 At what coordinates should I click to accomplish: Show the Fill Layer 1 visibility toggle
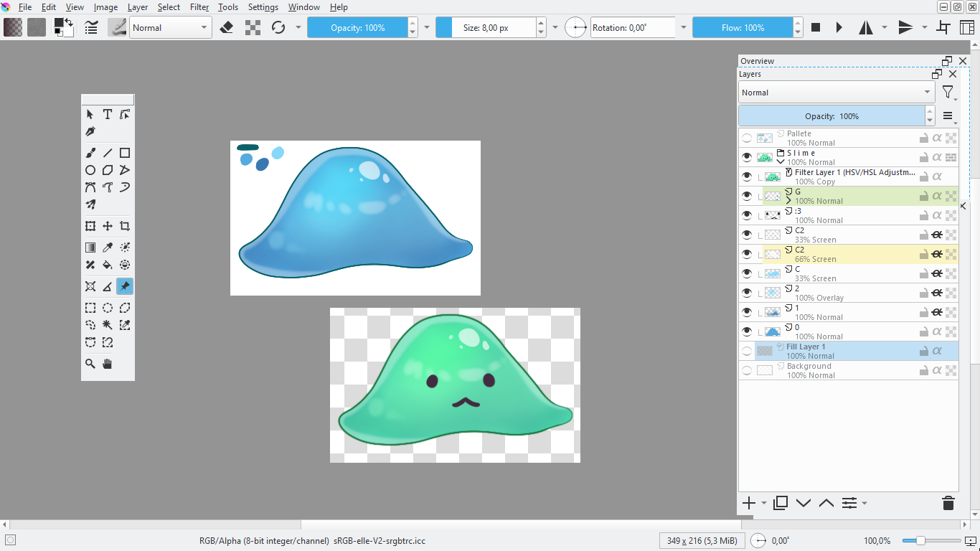tap(747, 351)
